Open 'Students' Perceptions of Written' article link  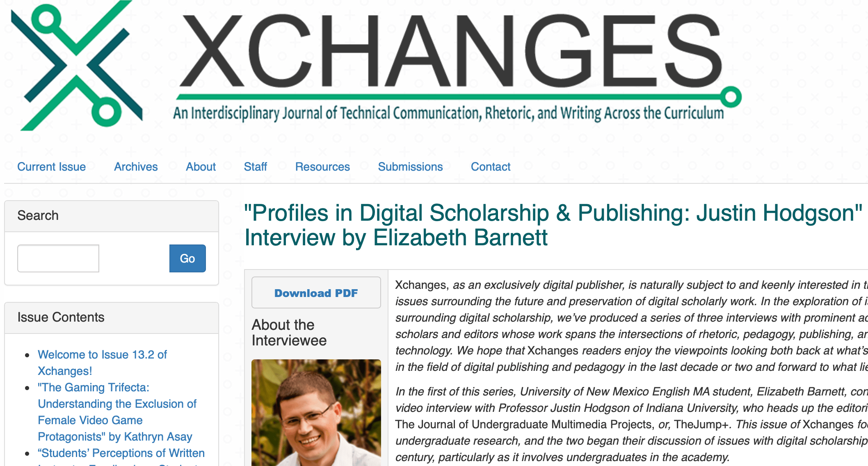pos(121,453)
